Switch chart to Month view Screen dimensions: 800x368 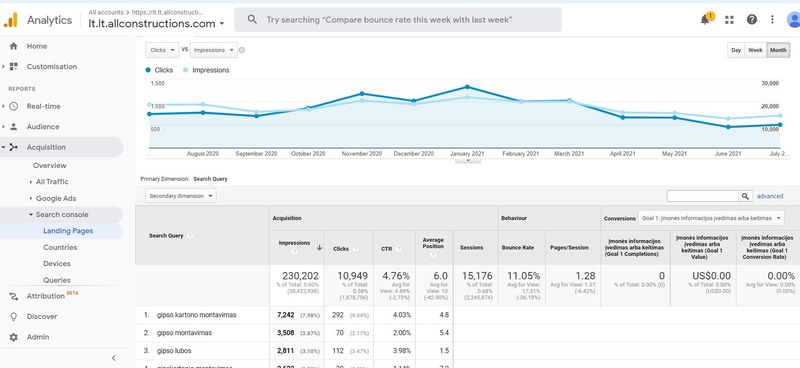click(778, 50)
